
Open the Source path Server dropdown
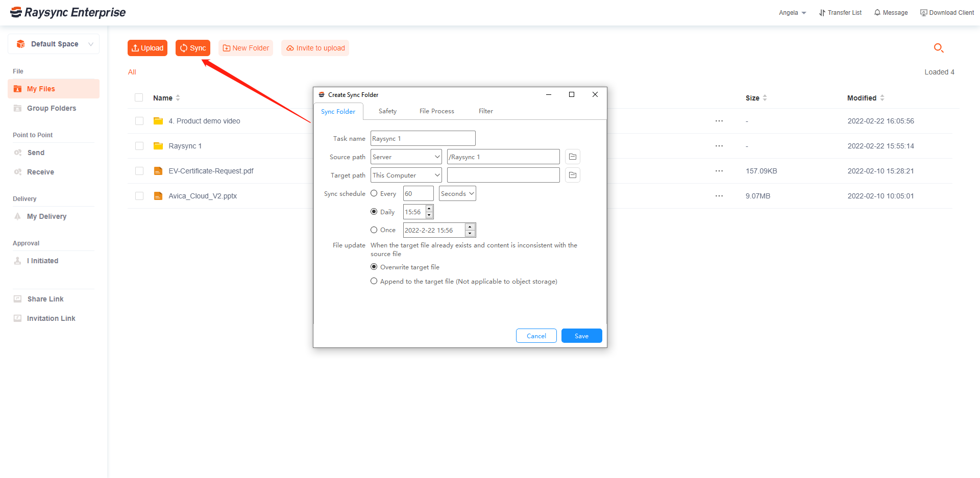[405, 156]
